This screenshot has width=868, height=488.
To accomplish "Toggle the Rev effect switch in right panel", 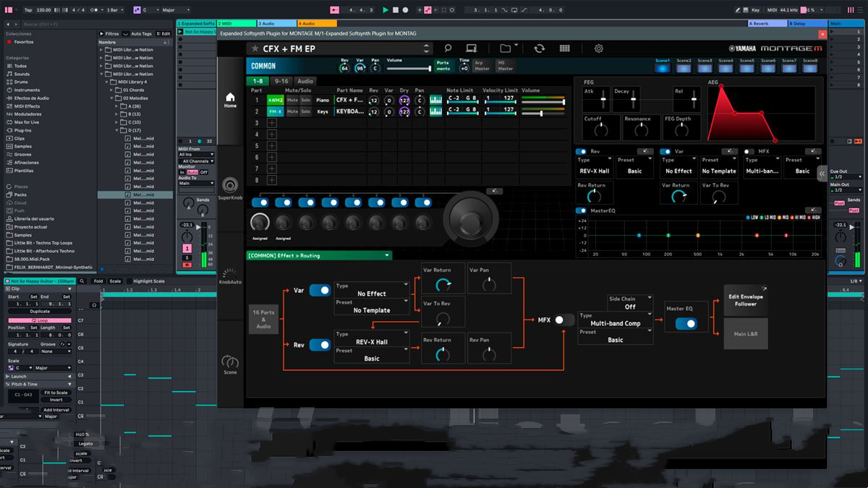I will (582, 151).
